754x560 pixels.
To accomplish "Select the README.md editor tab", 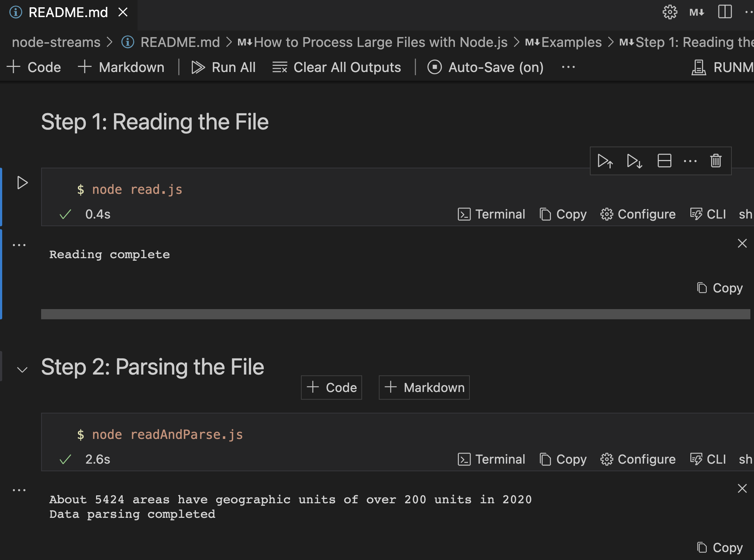I will tap(68, 12).
